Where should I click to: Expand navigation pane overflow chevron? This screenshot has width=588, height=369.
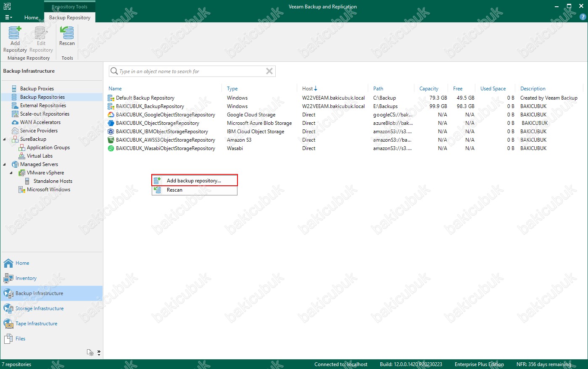pos(99,353)
